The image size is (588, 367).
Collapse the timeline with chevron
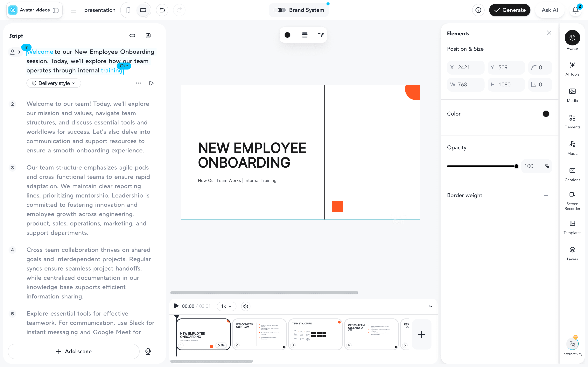[430, 306]
